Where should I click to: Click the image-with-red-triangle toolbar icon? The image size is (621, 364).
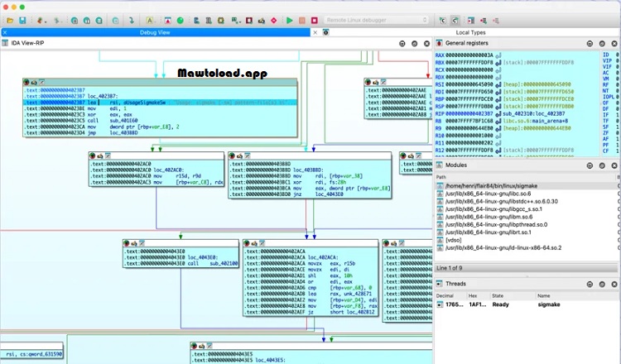(167, 20)
